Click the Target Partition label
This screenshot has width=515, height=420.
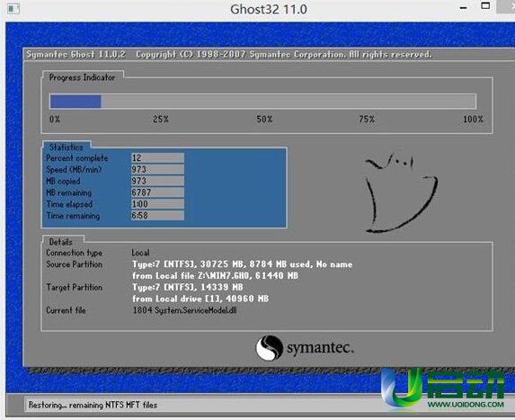74,287
